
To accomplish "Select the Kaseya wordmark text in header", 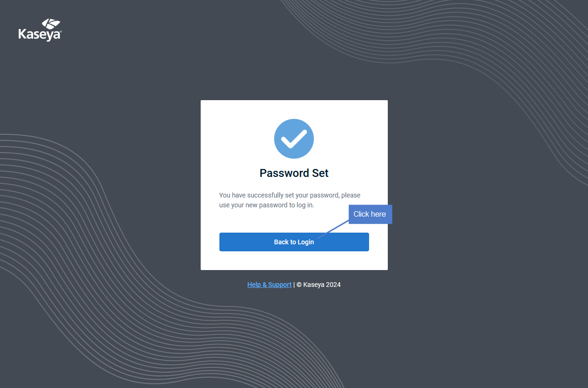I will (39, 35).
